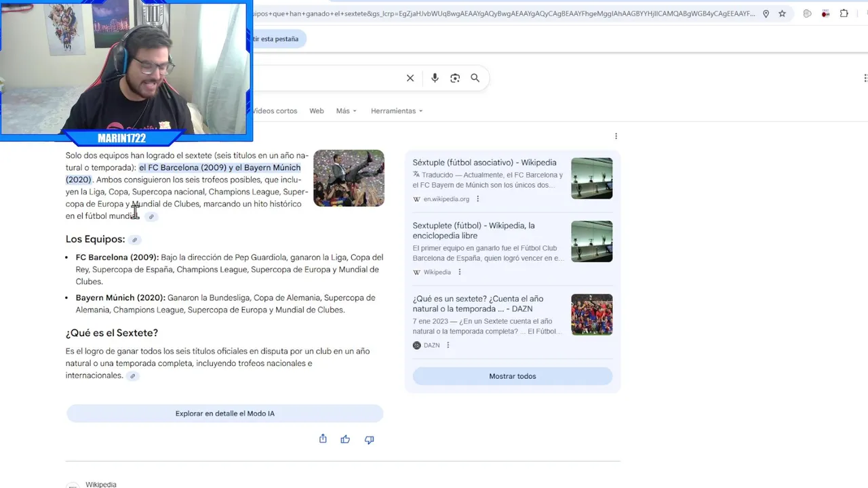This screenshot has height=488, width=868.
Task: Open the 'Más' search filter dropdown
Action: (346, 111)
